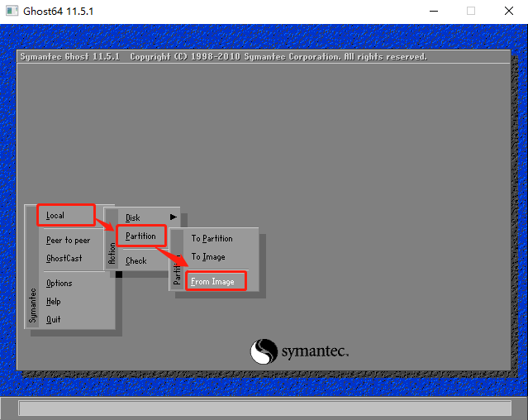Click the maximize button of Ghost64
This screenshot has width=528, height=420.
click(471, 11)
